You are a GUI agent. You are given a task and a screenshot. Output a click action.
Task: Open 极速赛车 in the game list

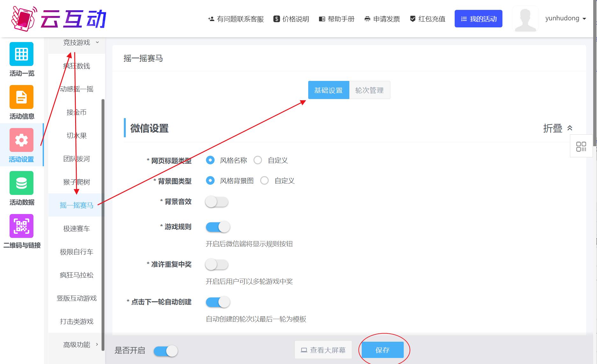[77, 228]
